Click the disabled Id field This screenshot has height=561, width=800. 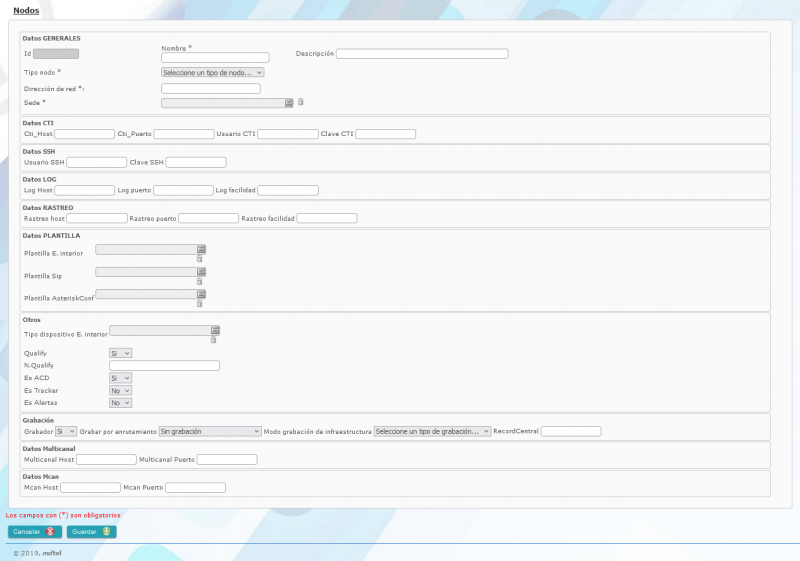pyautogui.click(x=56, y=54)
